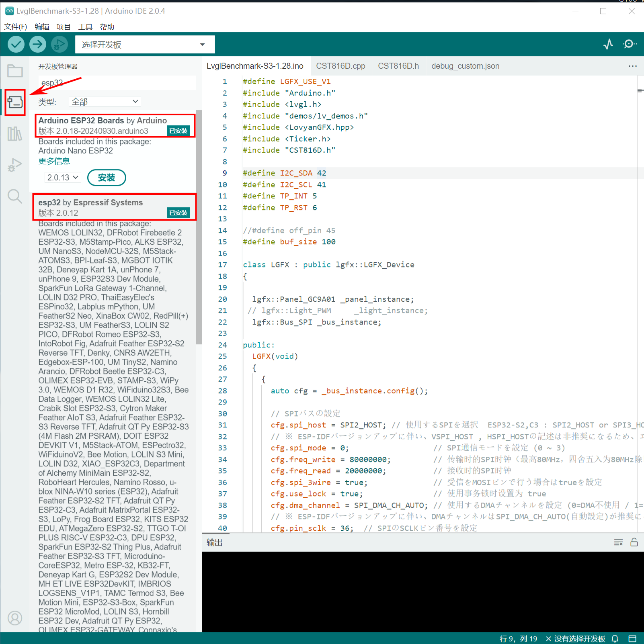Open the 帮助 menu
Screen dimensions: 644x644
point(107,27)
